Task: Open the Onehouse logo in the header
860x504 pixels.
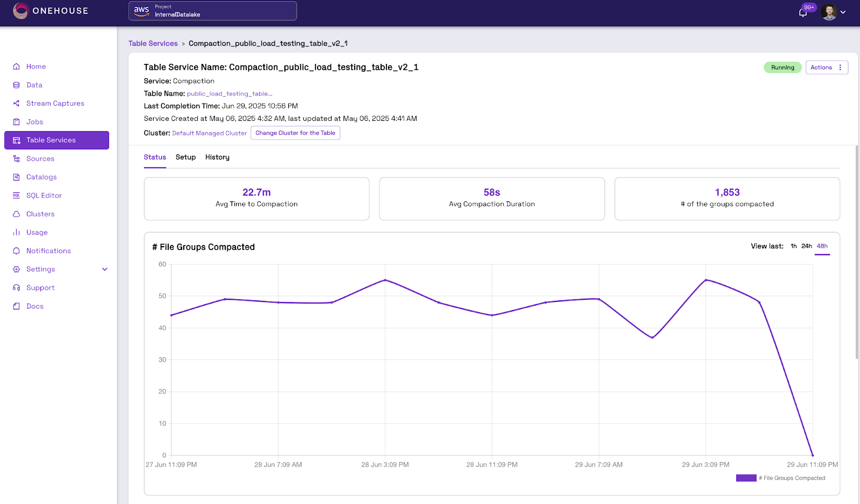Action: coord(51,11)
